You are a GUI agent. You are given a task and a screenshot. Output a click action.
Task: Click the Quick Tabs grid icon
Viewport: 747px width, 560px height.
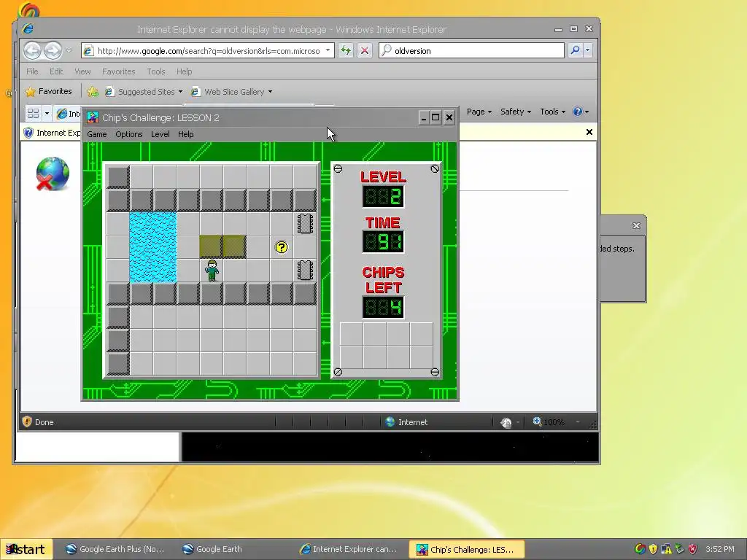[x=33, y=113]
